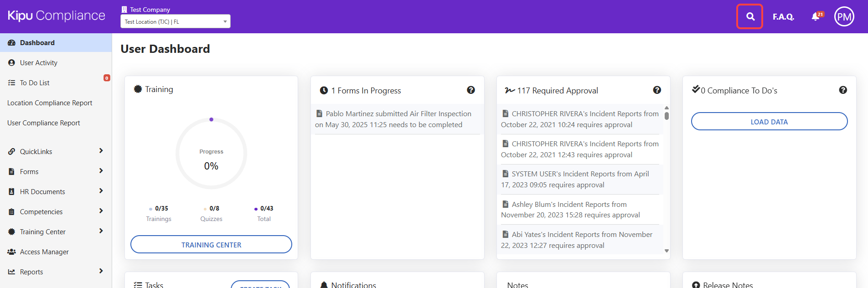Expand HR Documents submenu
This screenshot has width=868, height=288.
(x=56, y=192)
